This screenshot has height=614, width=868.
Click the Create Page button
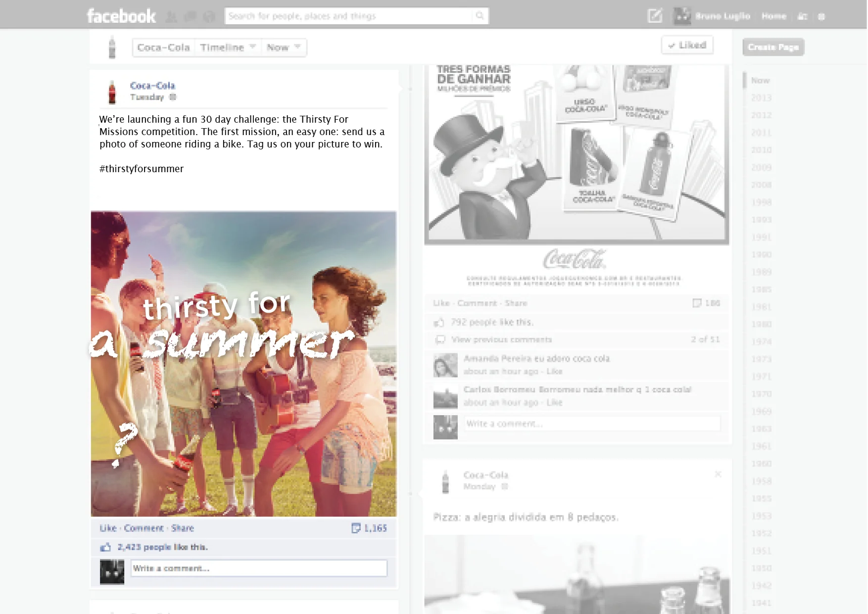773,47
